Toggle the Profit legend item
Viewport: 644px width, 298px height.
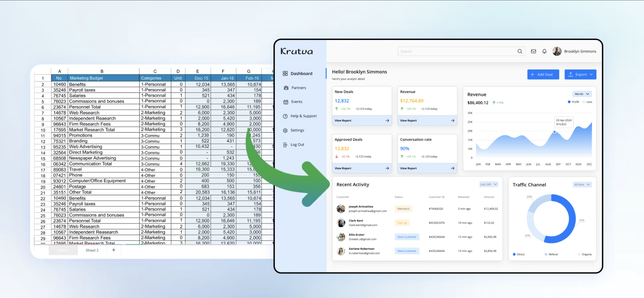click(x=573, y=102)
